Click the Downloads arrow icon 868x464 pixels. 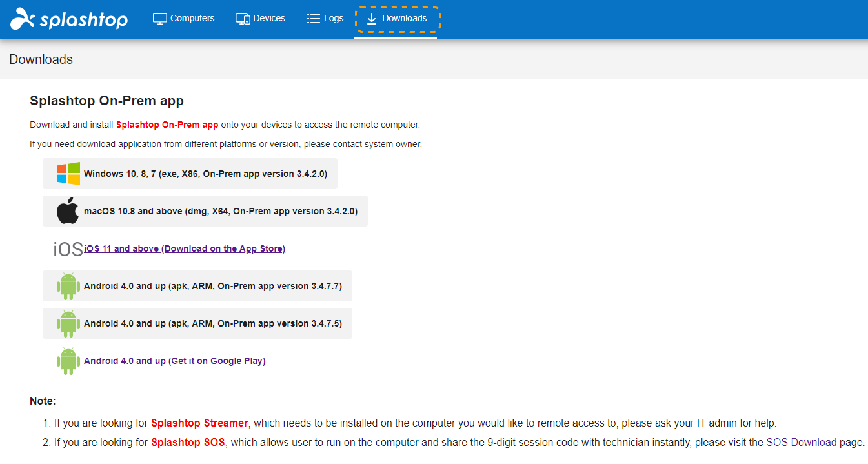point(372,19)
